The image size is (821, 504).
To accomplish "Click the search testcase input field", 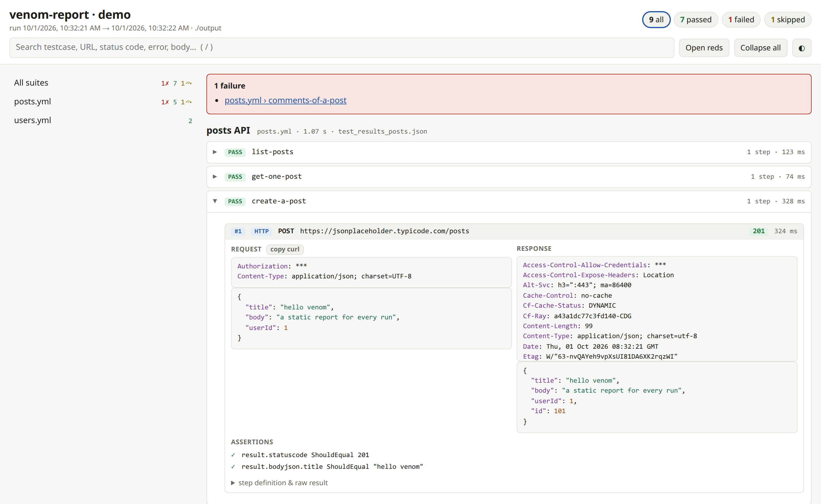I will [342, 47].
